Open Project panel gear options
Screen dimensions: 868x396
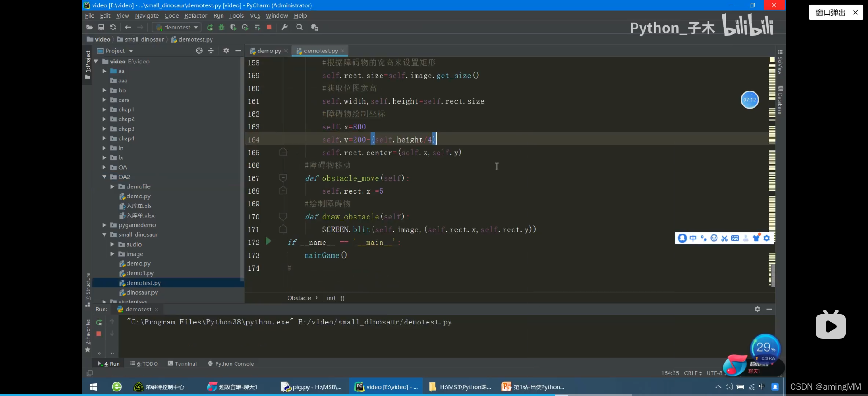pos(226,51)
